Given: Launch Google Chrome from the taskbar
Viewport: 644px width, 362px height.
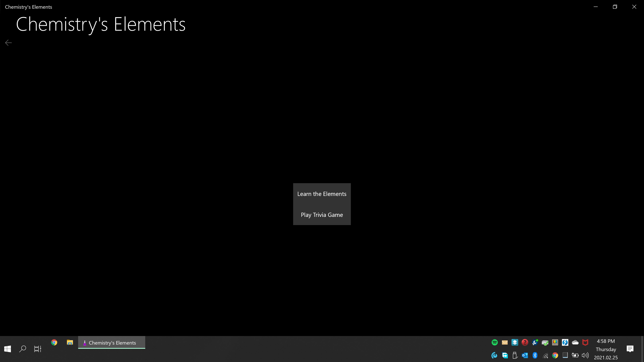Looking at the screenshot, I should [x=54, y=343].
